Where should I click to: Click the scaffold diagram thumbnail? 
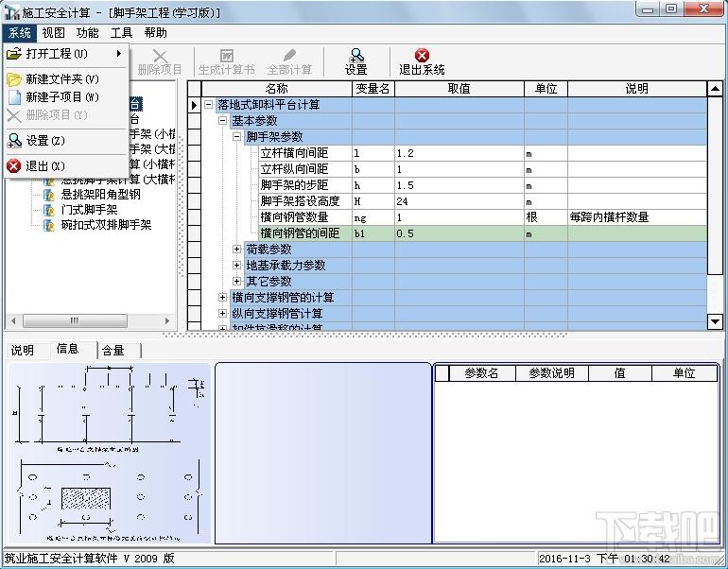tap(110, 453)
